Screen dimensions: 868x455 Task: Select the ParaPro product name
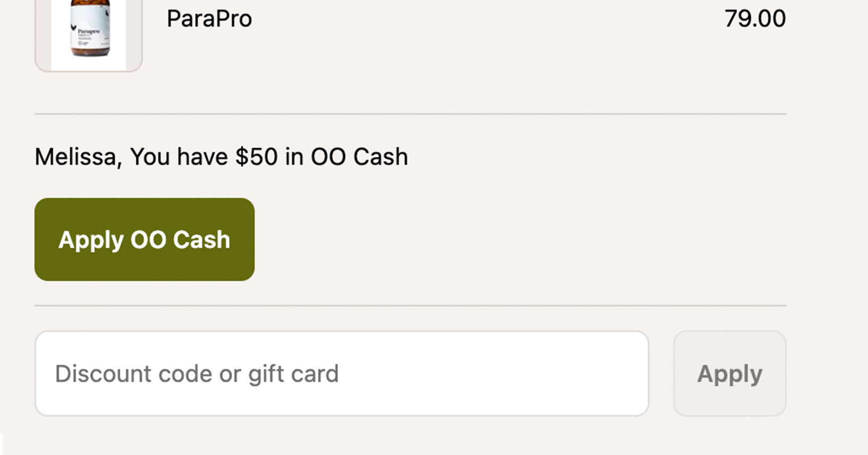(209, 19)
